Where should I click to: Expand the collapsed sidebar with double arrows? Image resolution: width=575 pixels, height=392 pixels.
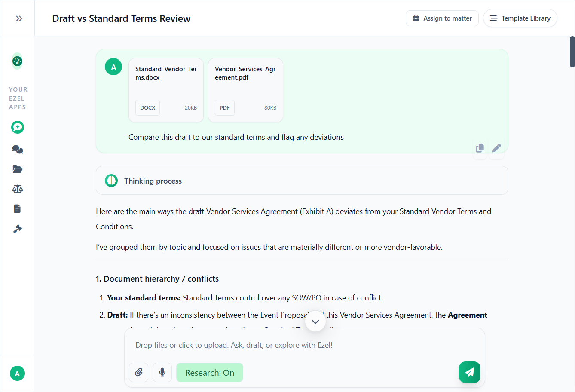[18, 18]
